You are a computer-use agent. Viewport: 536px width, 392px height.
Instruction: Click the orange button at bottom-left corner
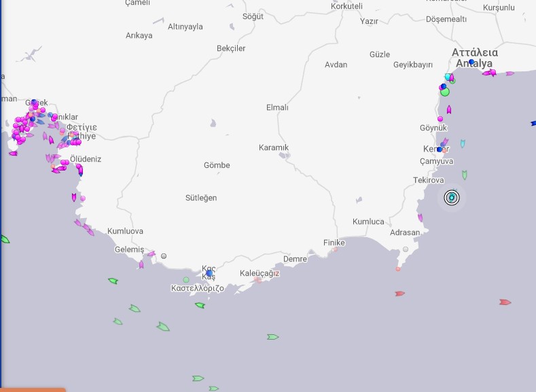pyautogui.click(x=33, y=389)
